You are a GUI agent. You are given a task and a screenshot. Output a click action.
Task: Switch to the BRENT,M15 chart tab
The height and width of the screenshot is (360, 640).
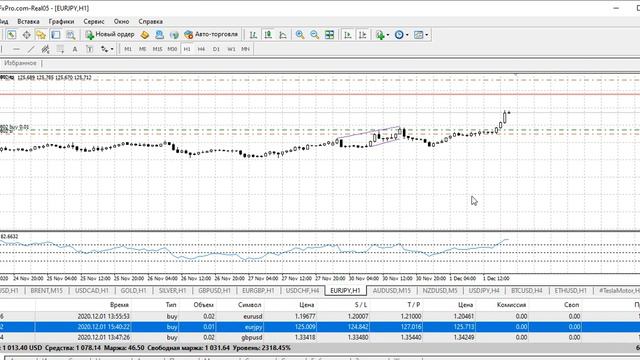click(x=47, y=291)
